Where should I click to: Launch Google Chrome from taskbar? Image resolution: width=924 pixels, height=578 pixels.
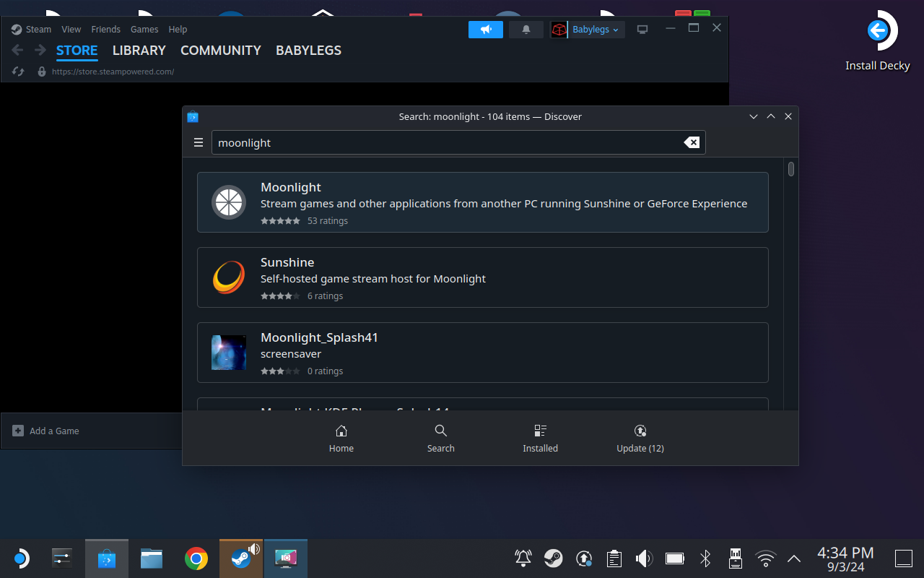(x=196, y=558)
